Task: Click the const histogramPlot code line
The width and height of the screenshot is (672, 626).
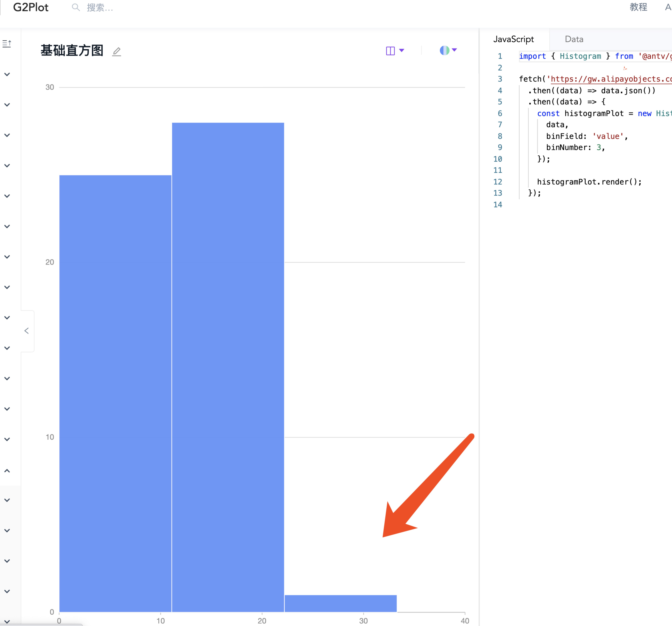Action: tap(604, 114)
